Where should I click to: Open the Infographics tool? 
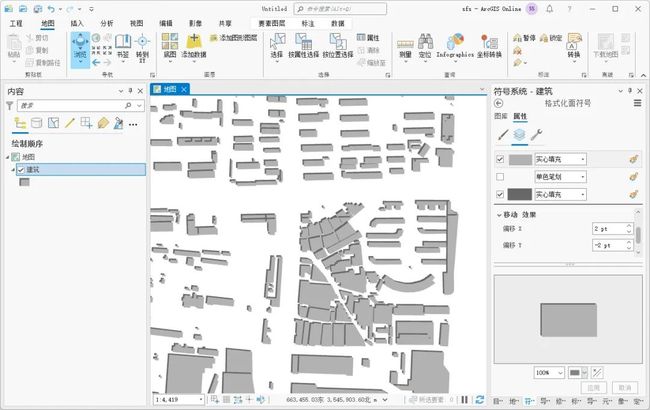[455, 47]
